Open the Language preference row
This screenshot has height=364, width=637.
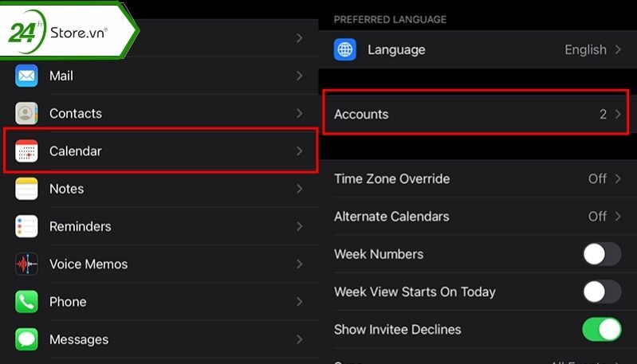[478, 49]
